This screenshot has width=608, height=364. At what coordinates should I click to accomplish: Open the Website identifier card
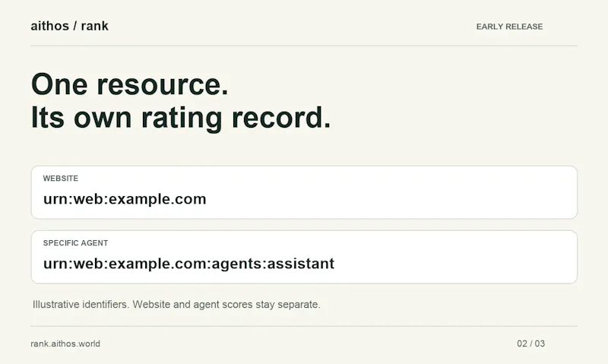click(304, 192)
